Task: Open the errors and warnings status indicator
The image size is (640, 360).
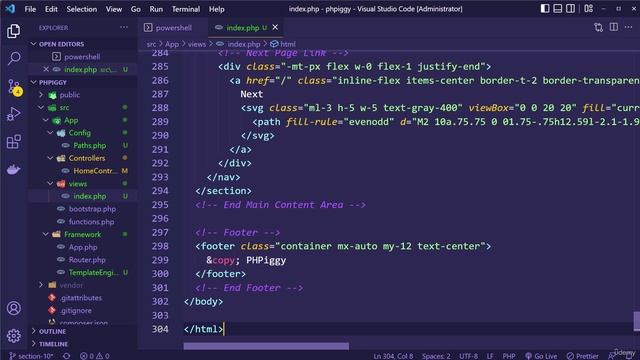Action: click(x=95, y=356)
